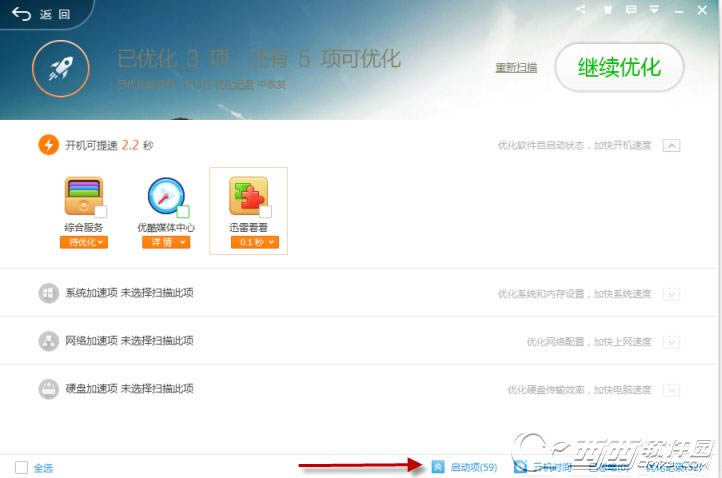Image resolution: width=722 pixels, height=478 pixels.
Task: Click the 继续优化 button
Action: pyautogui.click(x=619, y=68)
